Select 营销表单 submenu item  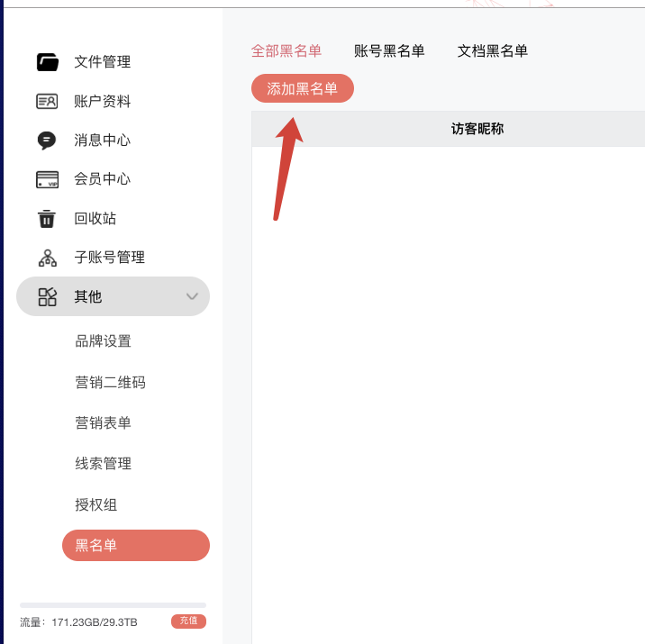point(103,422)
